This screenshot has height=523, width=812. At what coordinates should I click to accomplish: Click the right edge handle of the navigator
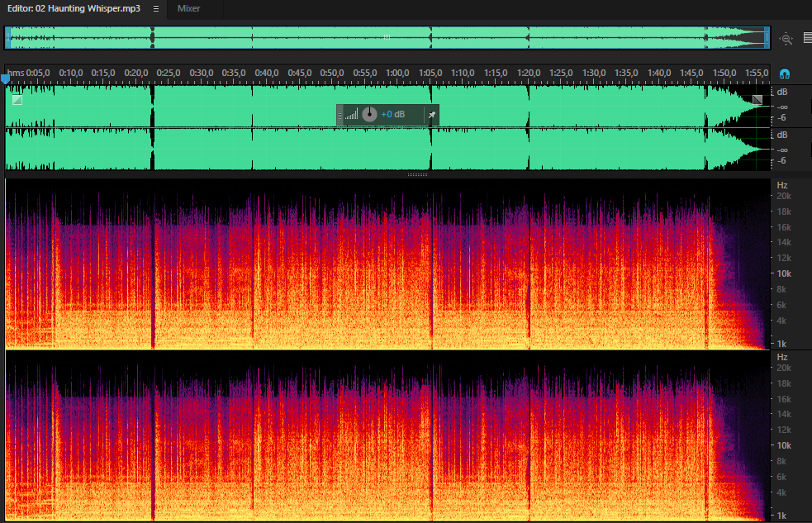point(767,38)
